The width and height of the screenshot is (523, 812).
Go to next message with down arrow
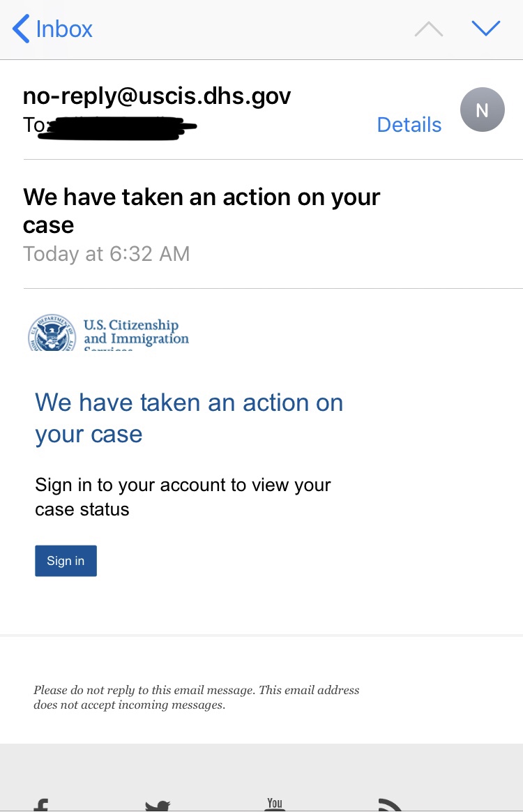486,28
